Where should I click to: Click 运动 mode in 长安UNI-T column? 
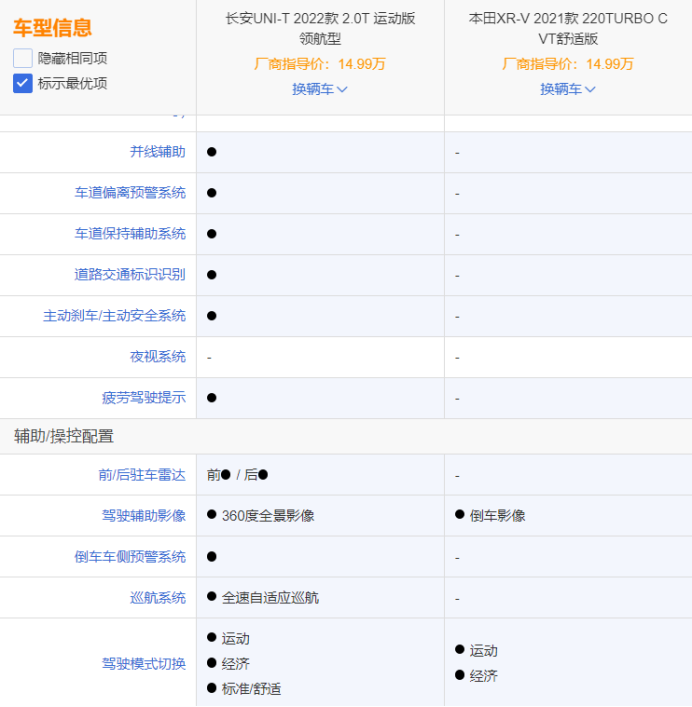229,638
